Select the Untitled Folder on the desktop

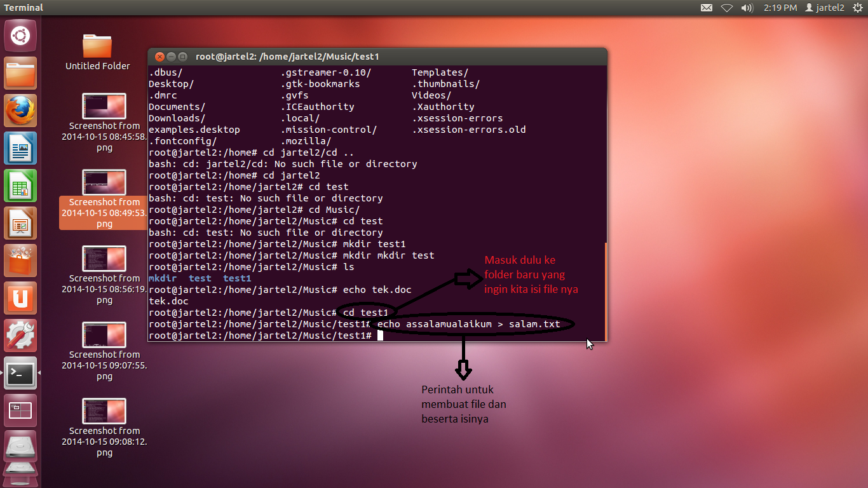point(98,52)
